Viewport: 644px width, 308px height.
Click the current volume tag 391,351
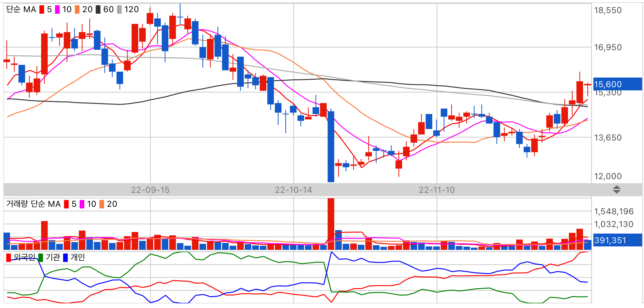point(618,240)
